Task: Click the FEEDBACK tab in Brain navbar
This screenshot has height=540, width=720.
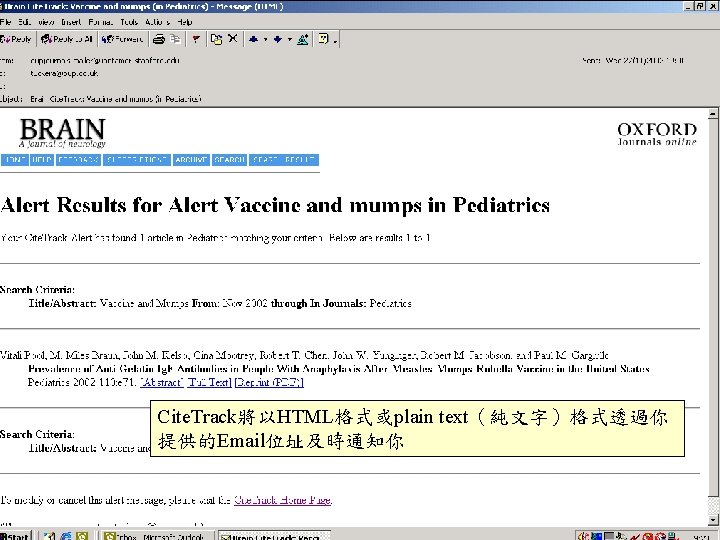Action: (x=79, y=160)
